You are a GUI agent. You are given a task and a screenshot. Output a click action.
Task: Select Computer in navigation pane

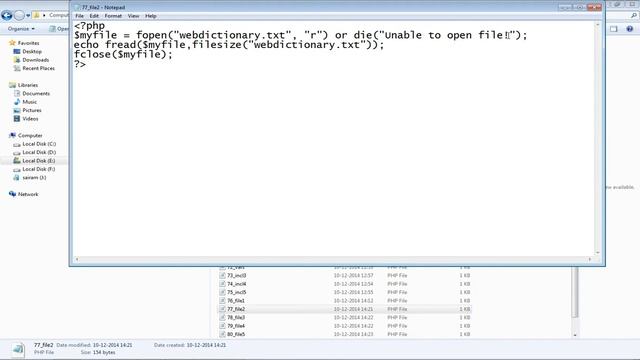pyautogui.click(x=30, y=136)
